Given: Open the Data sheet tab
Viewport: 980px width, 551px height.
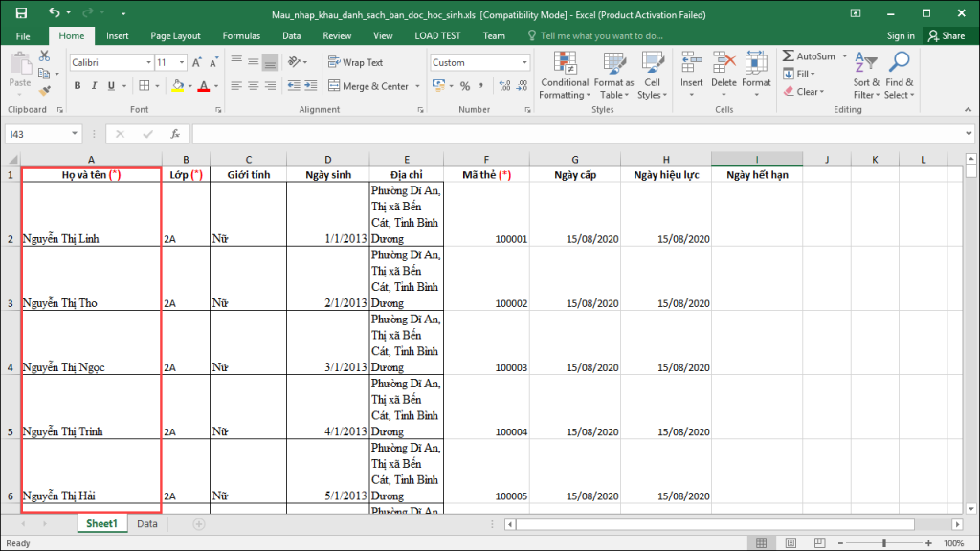Looking at the screenshot, I should [146, 524].
